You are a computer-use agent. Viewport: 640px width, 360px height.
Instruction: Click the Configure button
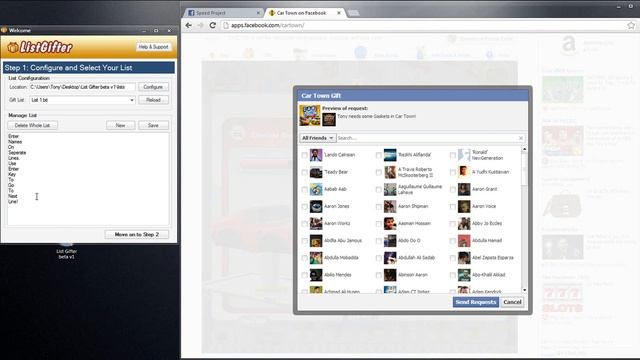coord(153,87)
